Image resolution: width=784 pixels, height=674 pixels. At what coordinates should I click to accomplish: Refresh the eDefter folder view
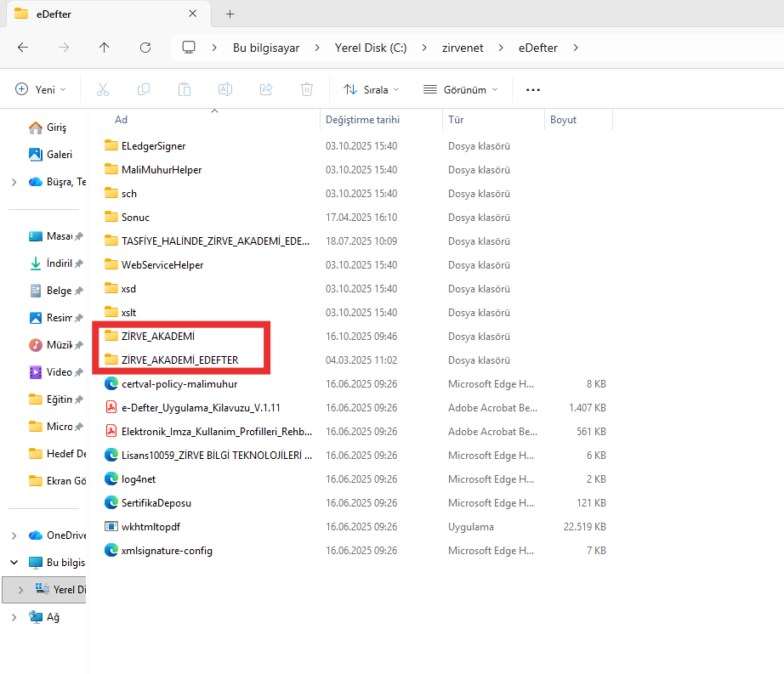click(145, 48)
